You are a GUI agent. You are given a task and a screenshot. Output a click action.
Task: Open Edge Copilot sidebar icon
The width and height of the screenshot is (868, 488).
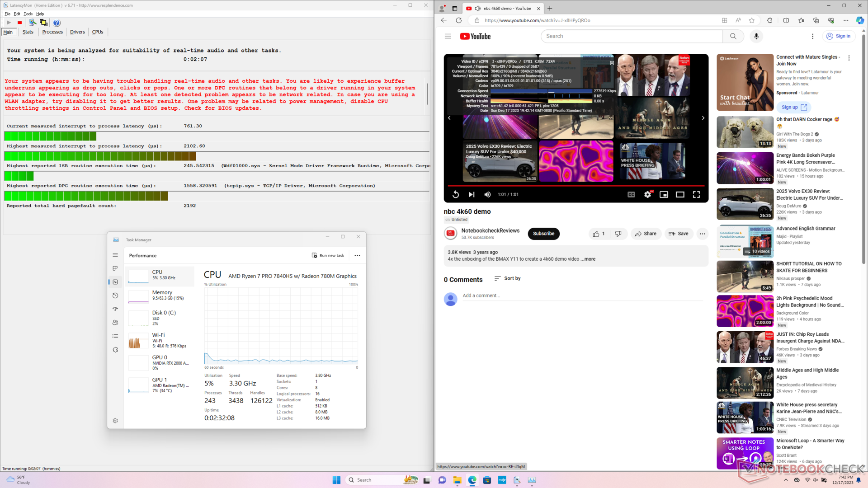tap(860, 20)
